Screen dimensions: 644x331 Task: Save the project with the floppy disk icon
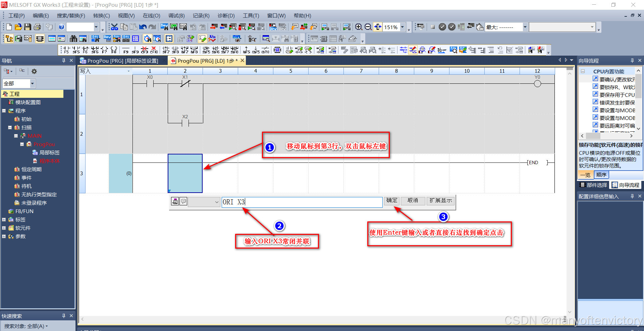click(28, 27)
